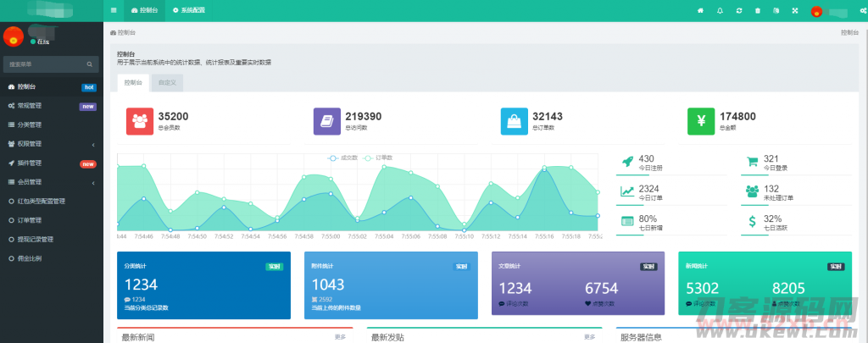
Task: Click the red 总会员数 users icon
Action: [140, 121]
